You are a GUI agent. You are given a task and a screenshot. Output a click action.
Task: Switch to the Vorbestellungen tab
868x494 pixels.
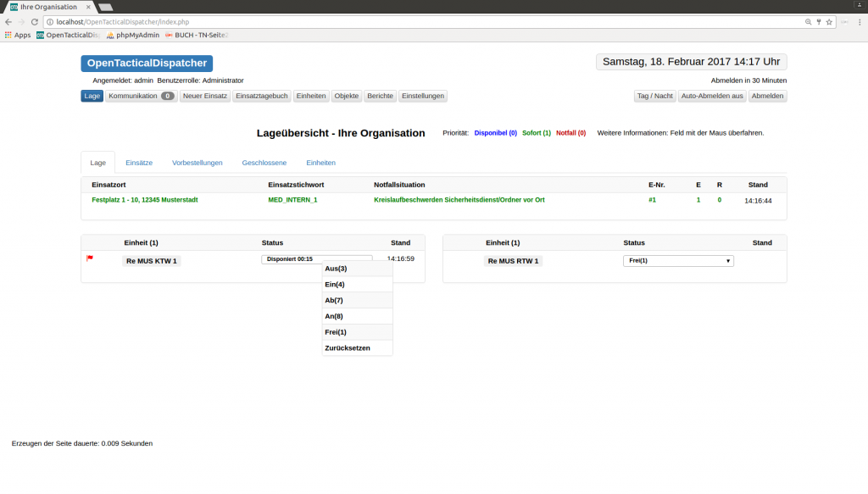tap(197, 163)
